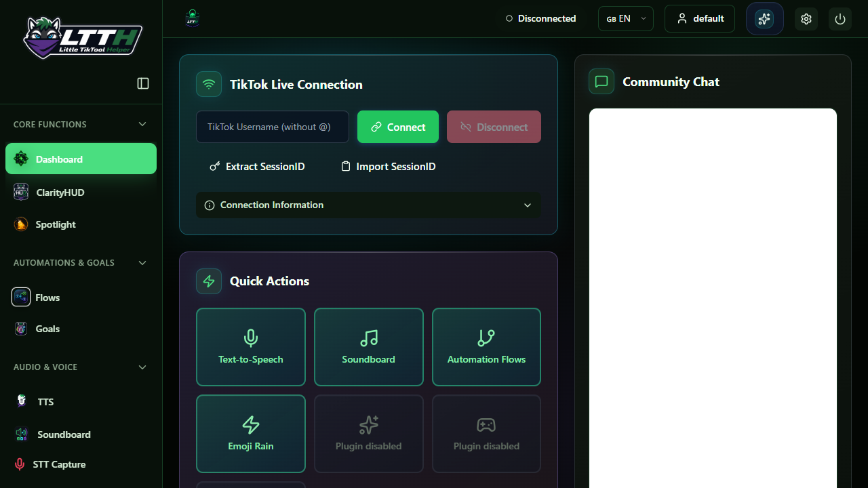
Task: Trigger the Emoji Rain quick action
Action: coord(251,434)
